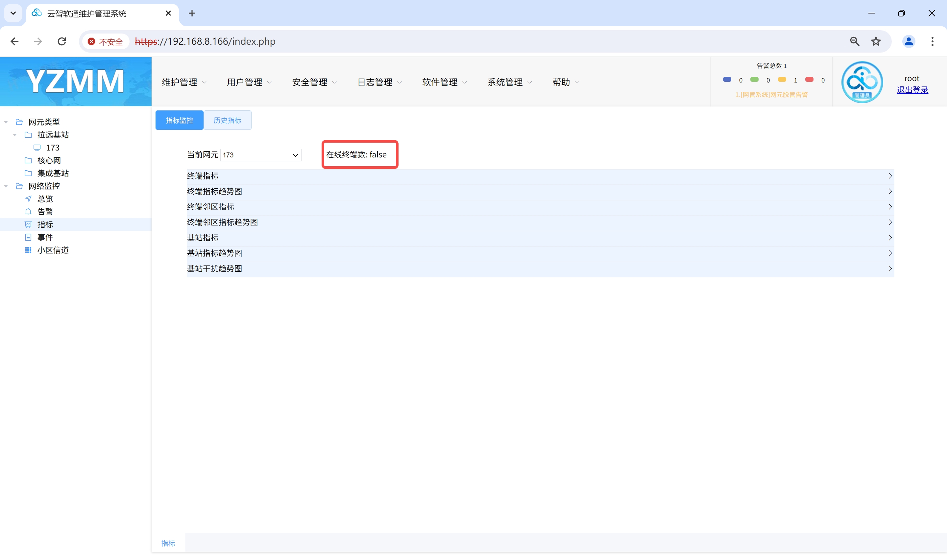Select 告警 in the sidebar
Screen dimensions: 947x560
point(45,212)
